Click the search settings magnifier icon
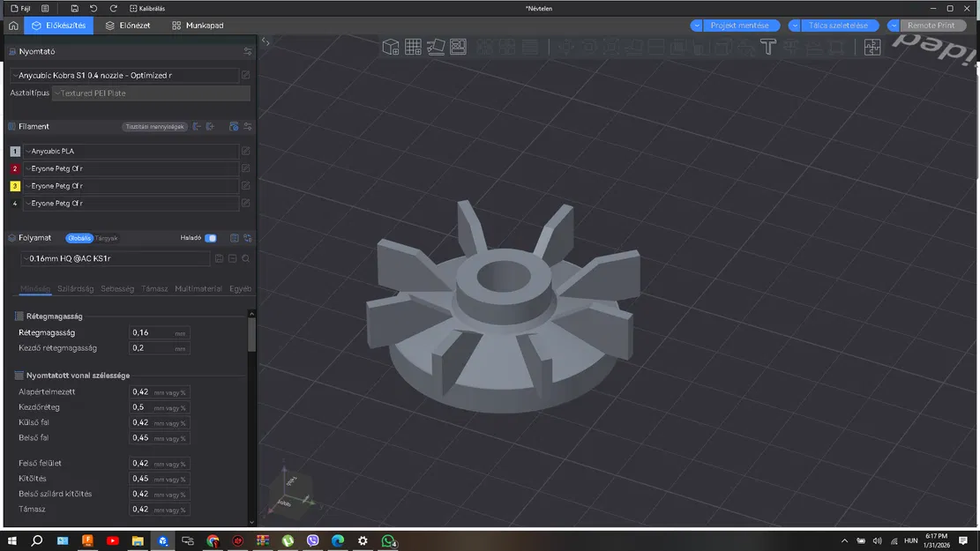The height and width of the screenshot is (551, 980). click(x=245, y=258)
